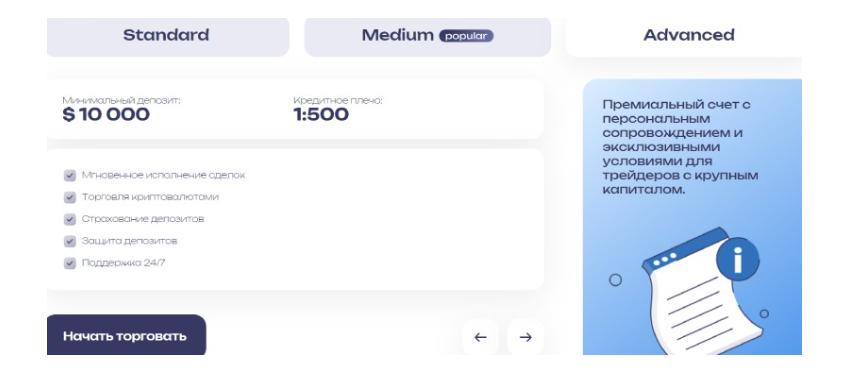Viewport: 844px width, 384px height.
Task: Click the left arrow navigation icon
Action: (480, 337)
